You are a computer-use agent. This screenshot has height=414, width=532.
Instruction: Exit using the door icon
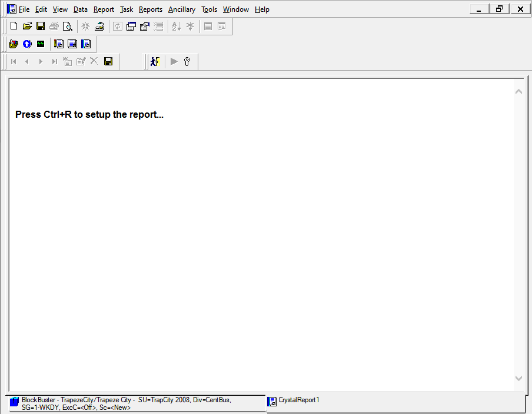point(155,61)
